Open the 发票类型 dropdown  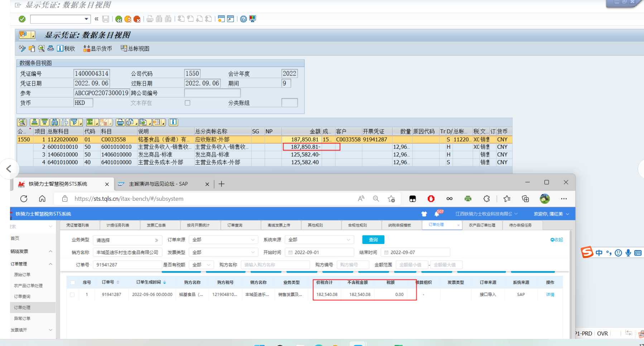coord(224,252)
